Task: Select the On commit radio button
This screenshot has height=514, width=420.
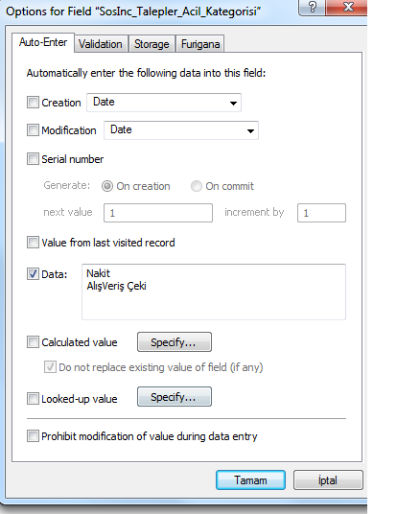Action: [x=196, y=186]
